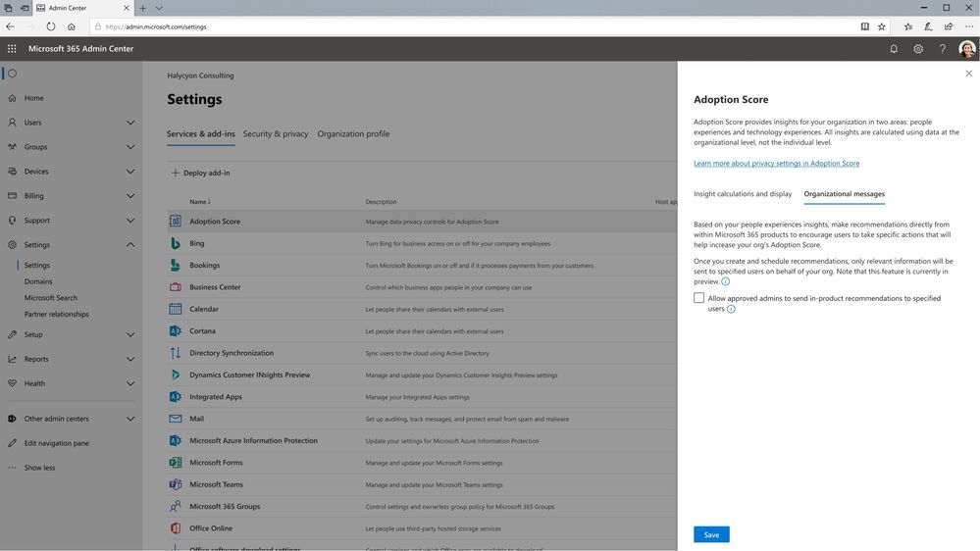The width and height of the screenshot is (980, 551).
Task: Open Domains under Settings
Action: (38, 281)
